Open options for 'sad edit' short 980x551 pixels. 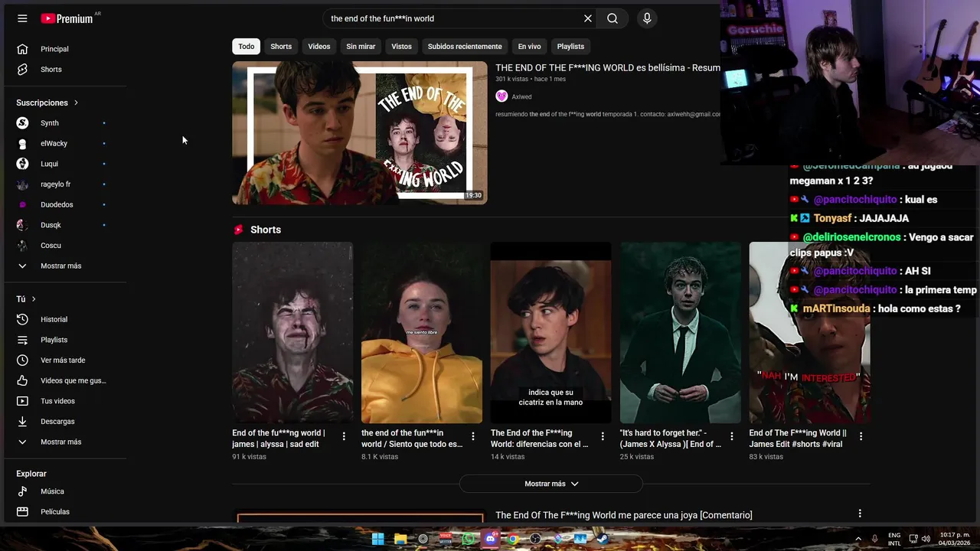coord(344,436)
